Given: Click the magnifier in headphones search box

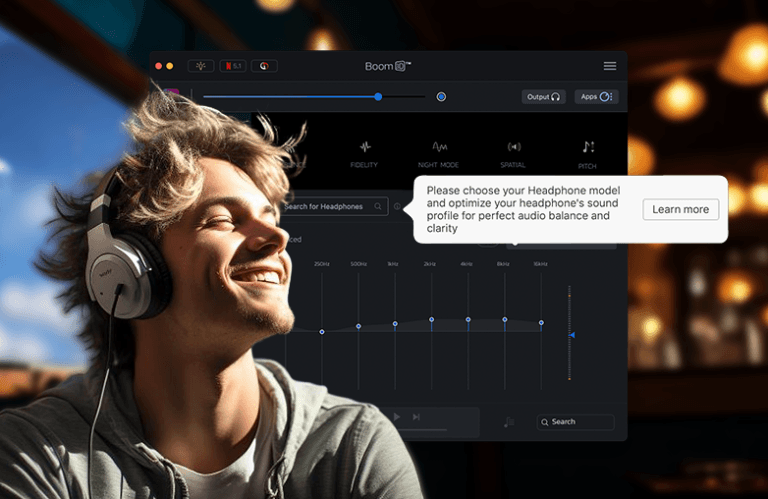Looking at the screenshot, I should pyautogui.click(x=378, y=207).
